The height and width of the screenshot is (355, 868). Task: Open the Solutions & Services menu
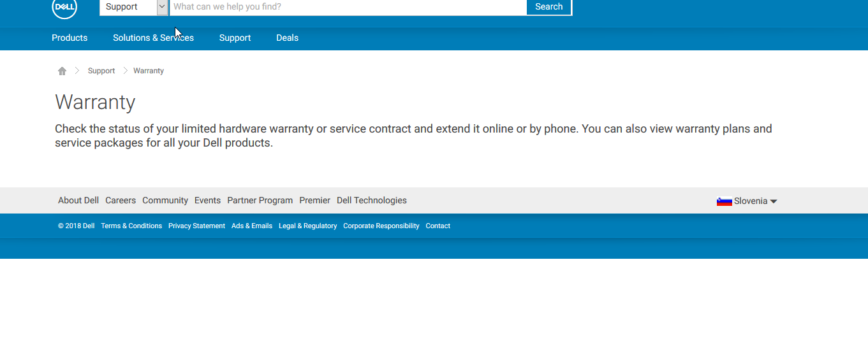click(153, 38)
